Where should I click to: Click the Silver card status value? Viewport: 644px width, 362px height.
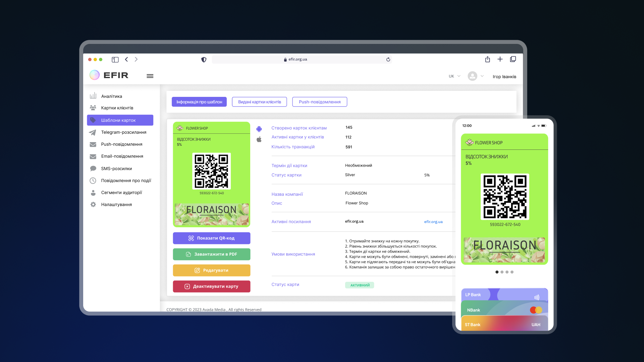[350, 175]
